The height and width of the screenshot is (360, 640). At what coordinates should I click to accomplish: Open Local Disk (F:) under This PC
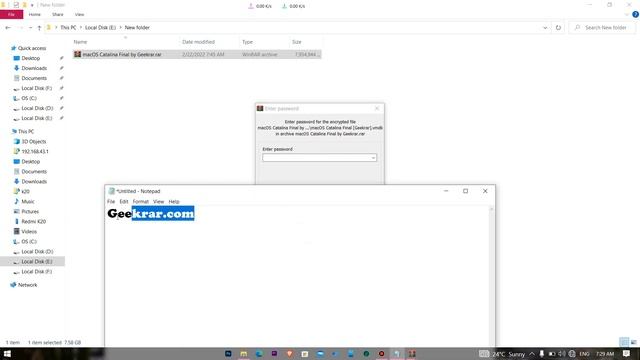[x=36, y=271]
